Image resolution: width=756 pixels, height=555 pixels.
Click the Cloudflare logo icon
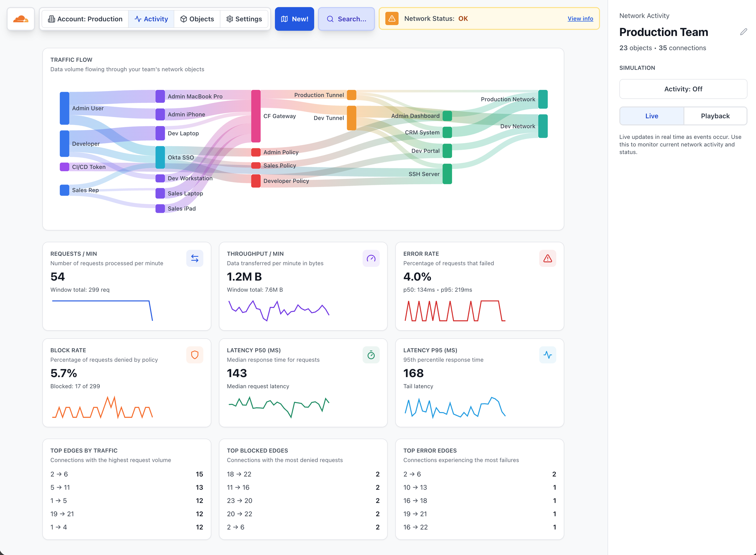coord(21,19)
